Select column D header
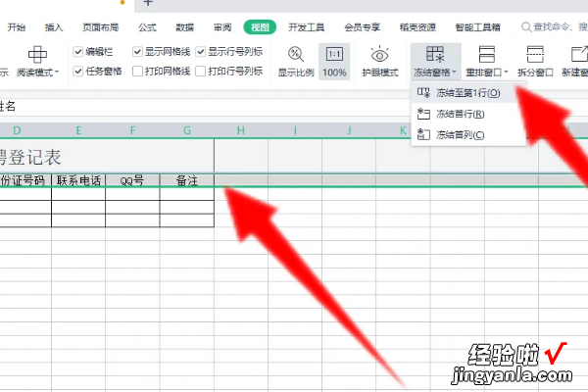 tap(17, 130)
